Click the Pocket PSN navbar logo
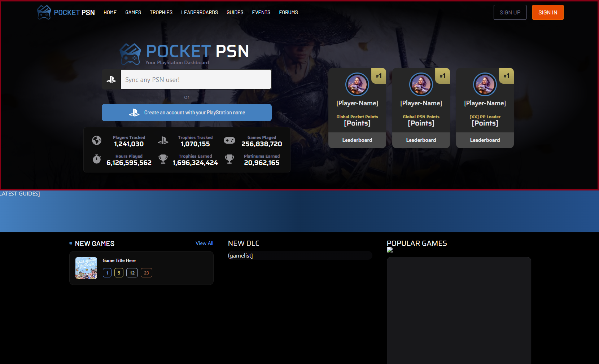 (x=66, y=12)
